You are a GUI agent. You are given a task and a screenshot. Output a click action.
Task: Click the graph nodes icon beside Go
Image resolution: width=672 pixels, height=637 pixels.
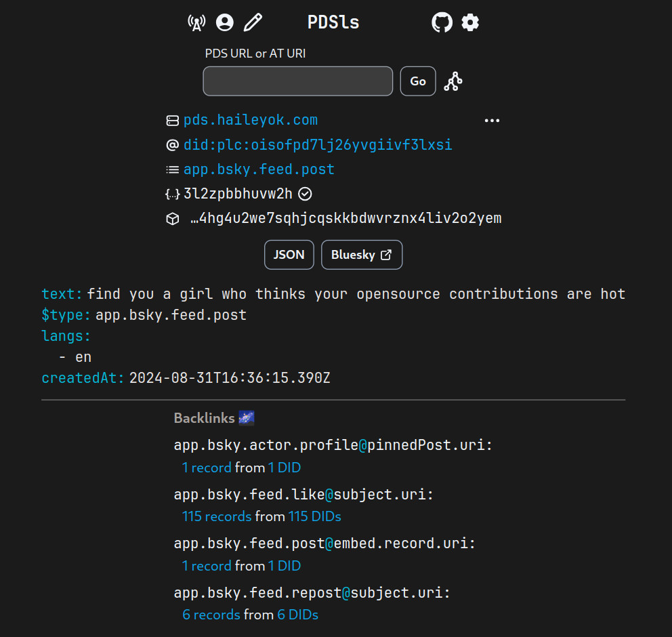coord(453,81)
